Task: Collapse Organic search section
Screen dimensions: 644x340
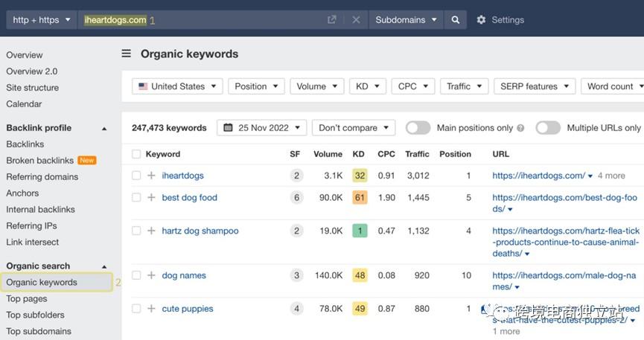Action: pyautogui.click(x=104, y=266)
